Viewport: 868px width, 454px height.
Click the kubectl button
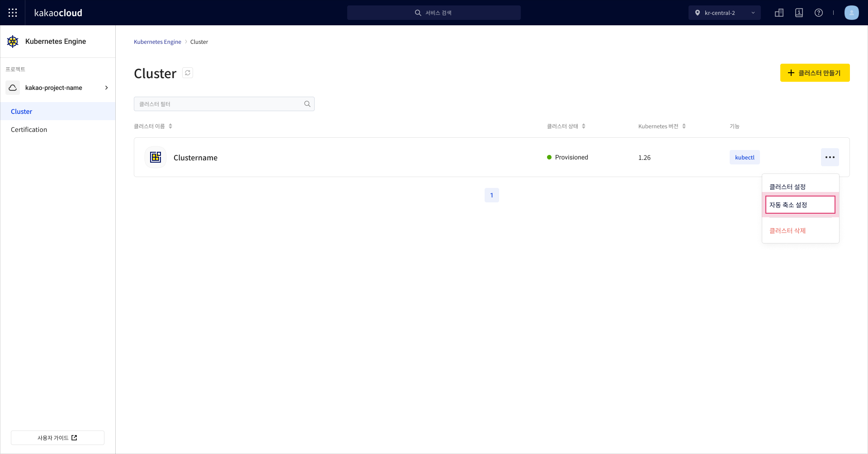click(x=745, y=157)
